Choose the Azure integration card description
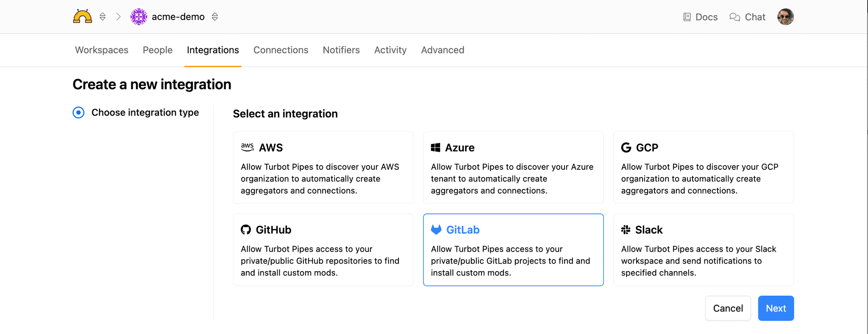Viewport: 868px width, 334px height. 512,179
